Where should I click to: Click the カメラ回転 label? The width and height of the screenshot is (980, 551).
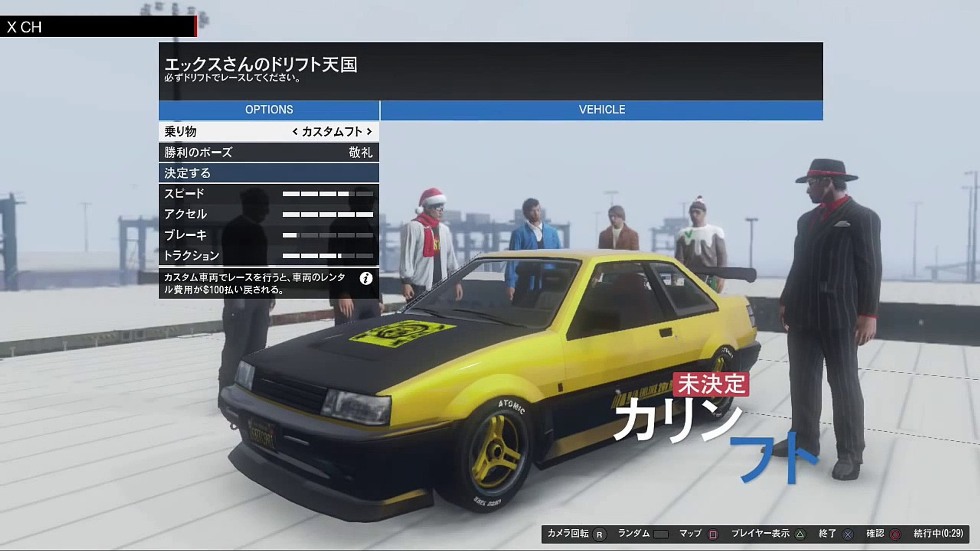point(568,534)
